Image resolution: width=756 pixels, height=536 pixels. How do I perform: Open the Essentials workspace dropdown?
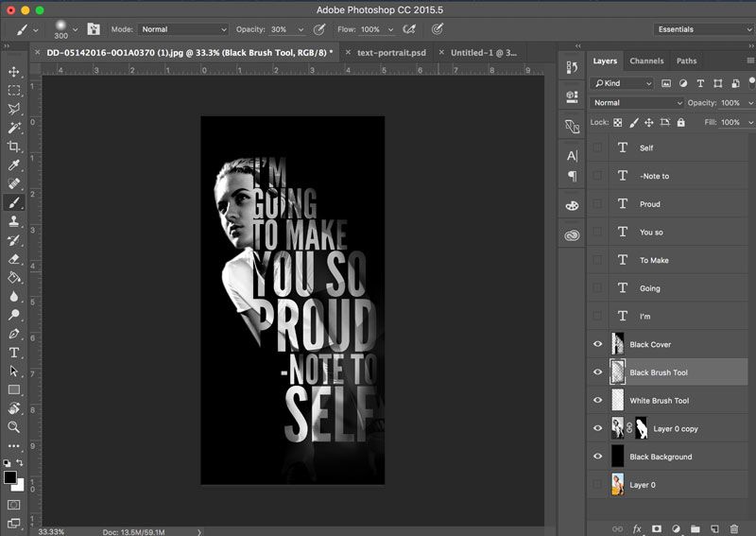702,29
